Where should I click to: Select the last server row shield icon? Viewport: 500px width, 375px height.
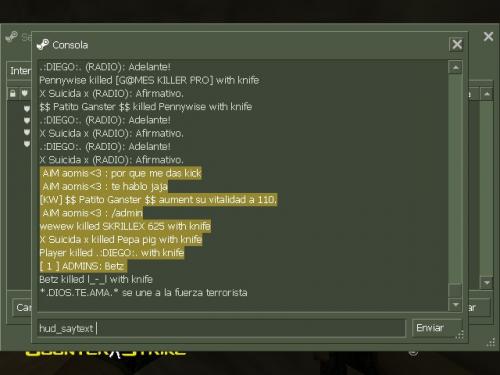click(x=27, y=144)
